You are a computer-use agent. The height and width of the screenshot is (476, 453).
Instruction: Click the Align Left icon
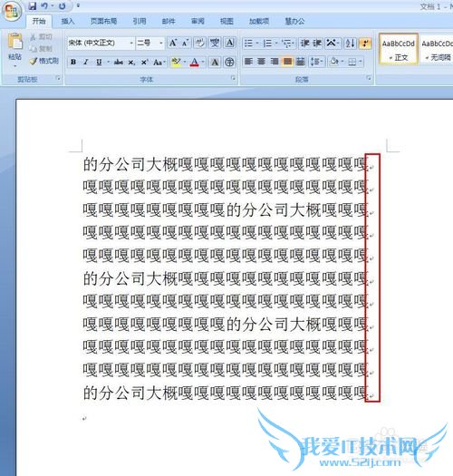[248, 62]
